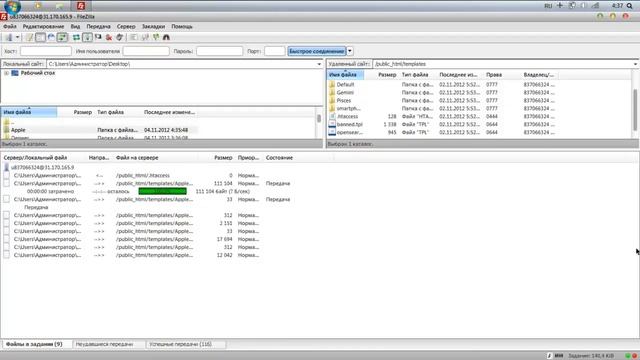Refresh the file and folder lists
The width and height of the screenshot is (640, 360).
pos(76,37)
